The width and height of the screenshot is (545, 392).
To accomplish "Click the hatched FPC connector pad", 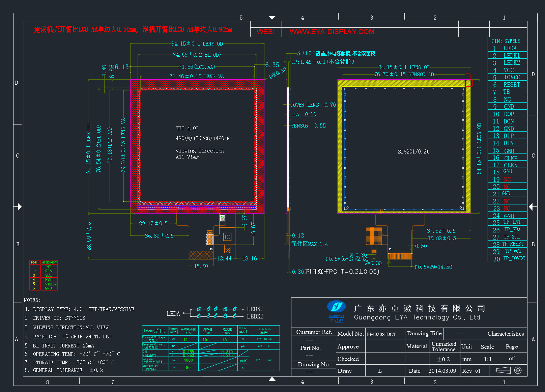I will (201, 255).
